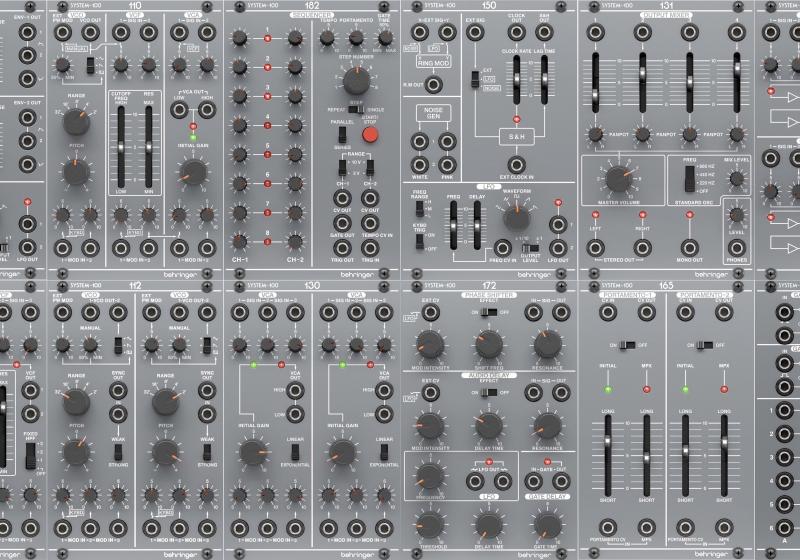
Task: Toggle the STANDARD OSC FREQ switch on the output mixer
Action: click(689, 179)
